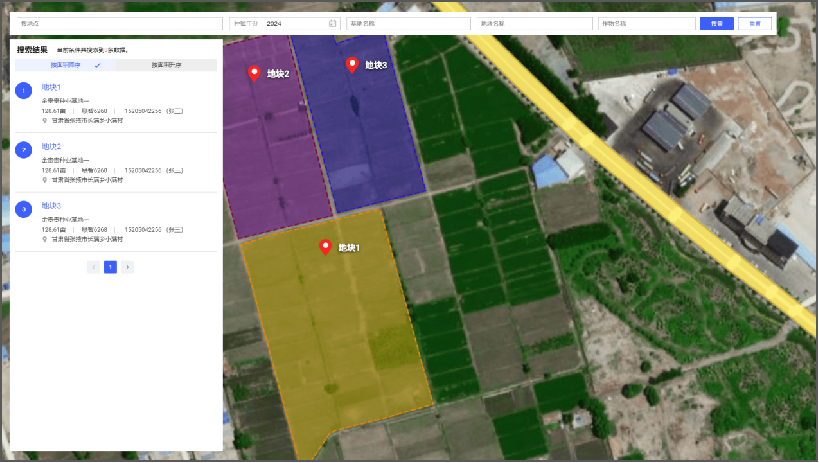Open the calendar icon in year field
The width and height of the screenshot is (819, 463).
coord(332,23)
